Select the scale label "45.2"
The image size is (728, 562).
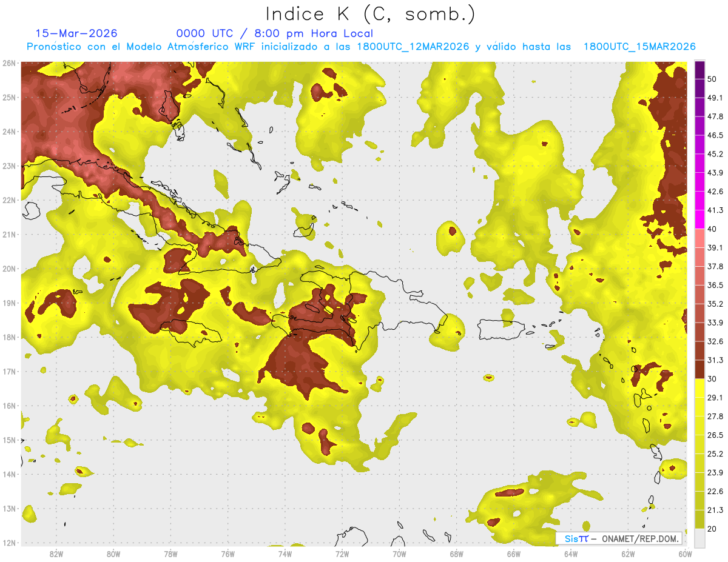[715, 154]
